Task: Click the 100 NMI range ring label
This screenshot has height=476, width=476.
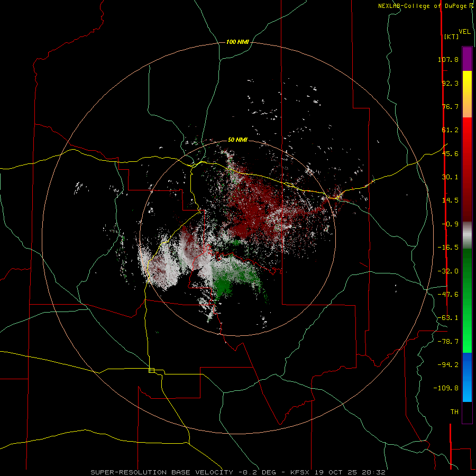Action: [x=237, y=42]
